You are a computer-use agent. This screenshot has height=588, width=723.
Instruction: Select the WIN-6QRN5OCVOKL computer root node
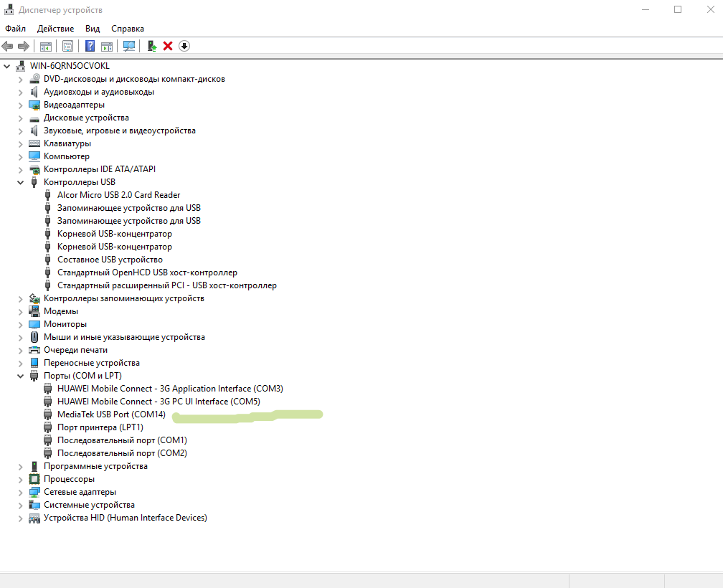(70, 66)
